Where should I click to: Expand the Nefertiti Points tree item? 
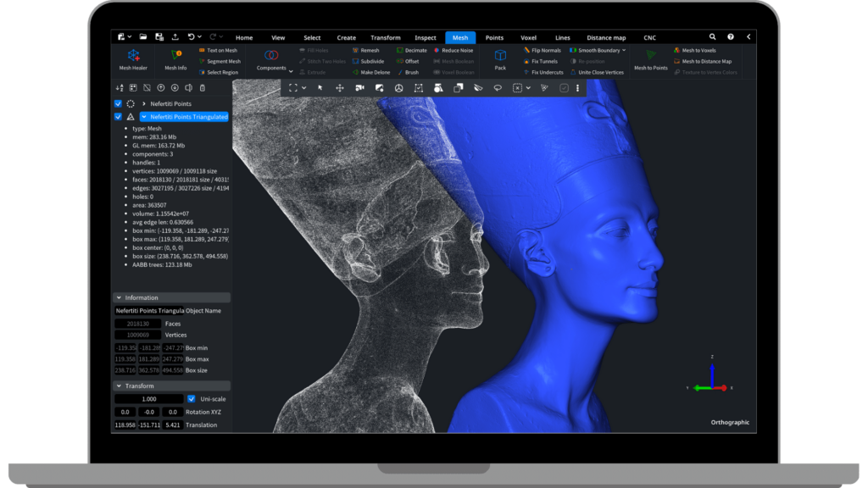pos(144,103)
